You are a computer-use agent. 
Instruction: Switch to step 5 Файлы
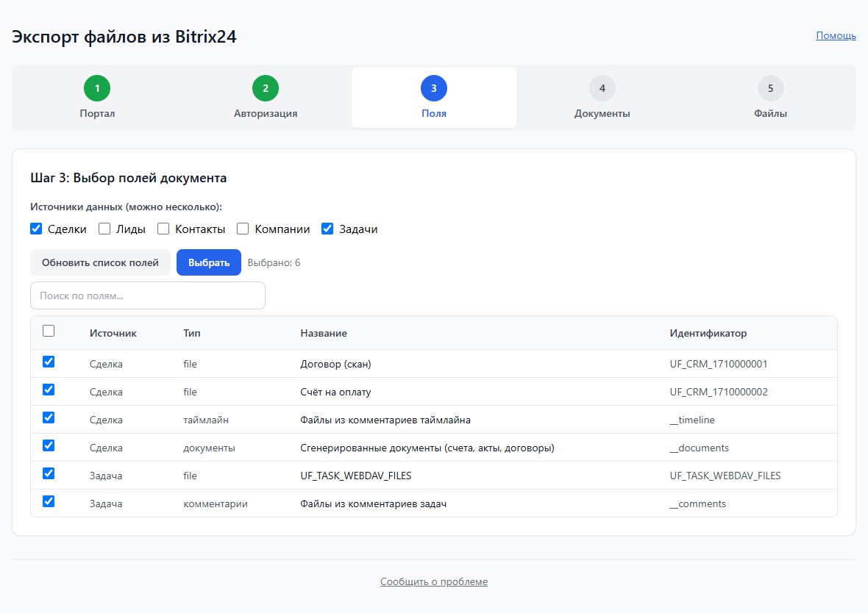click(770, 98)
